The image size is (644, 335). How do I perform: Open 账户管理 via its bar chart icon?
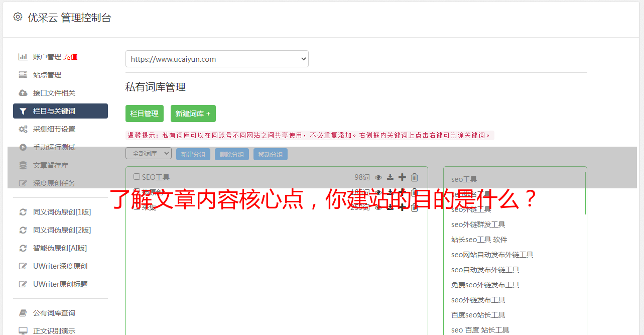tap(23, 57)
